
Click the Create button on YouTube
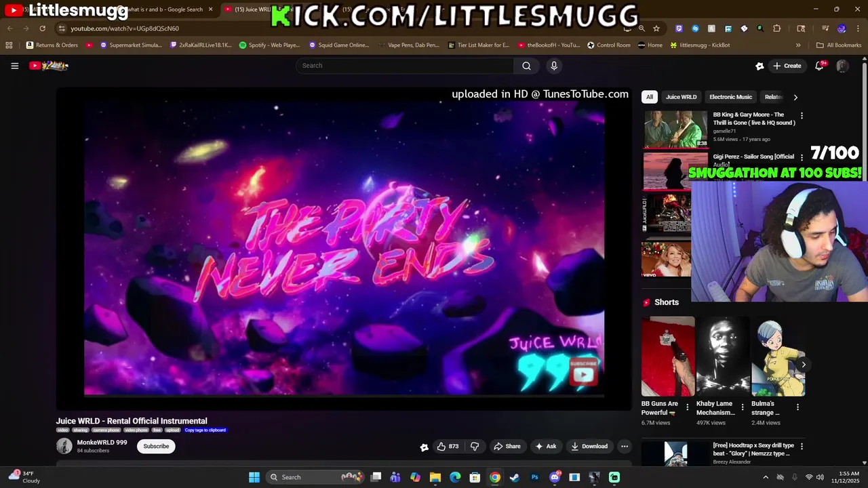coord(787,66)
